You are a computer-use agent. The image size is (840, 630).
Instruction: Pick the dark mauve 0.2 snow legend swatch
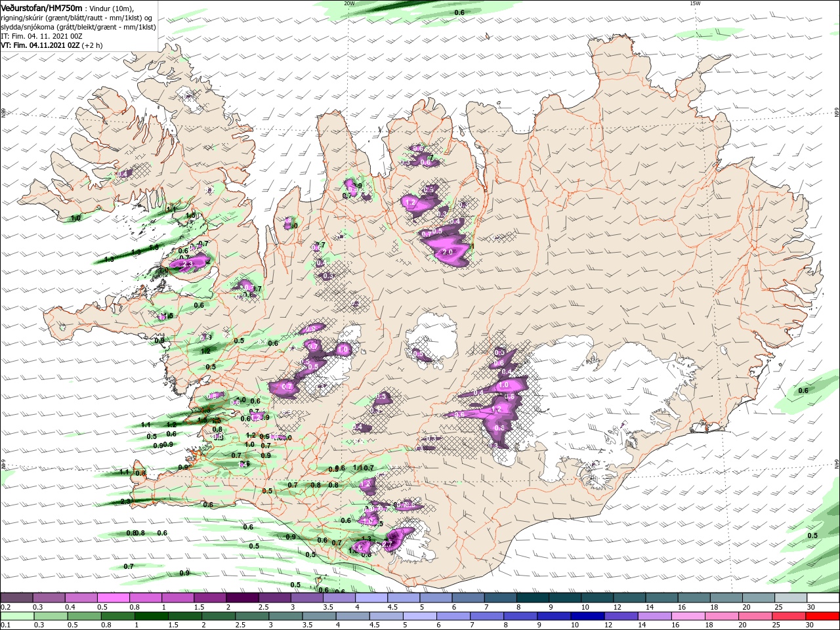point(16,598)
